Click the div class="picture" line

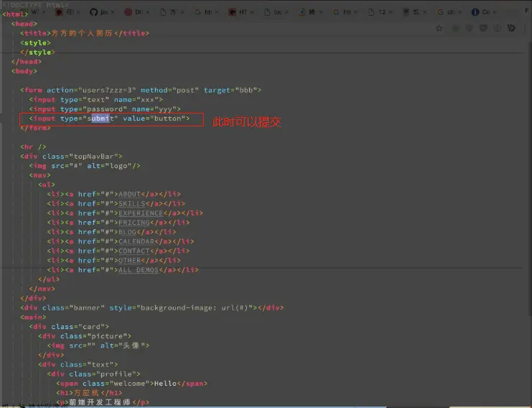(85, 336)
